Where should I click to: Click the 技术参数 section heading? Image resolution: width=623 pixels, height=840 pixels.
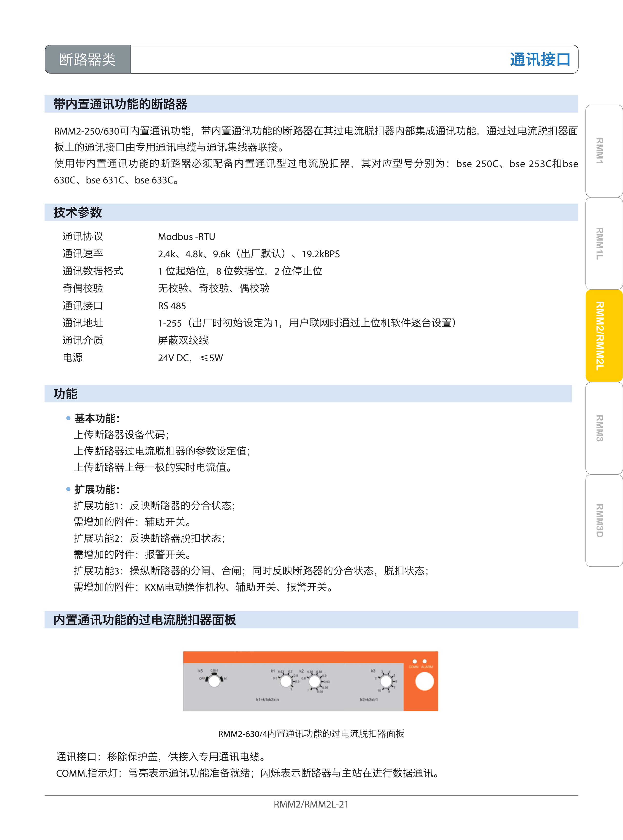point(78,212)
